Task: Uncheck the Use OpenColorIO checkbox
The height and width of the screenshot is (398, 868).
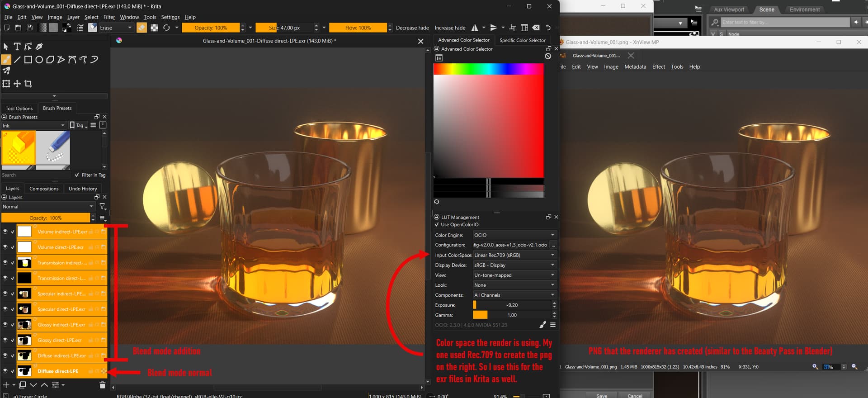Action: pos(437,225)
